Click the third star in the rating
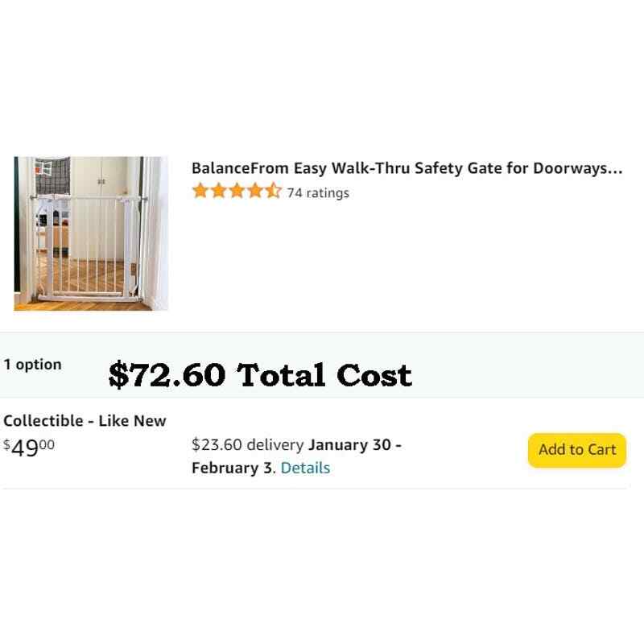 [x=237, y=192]
